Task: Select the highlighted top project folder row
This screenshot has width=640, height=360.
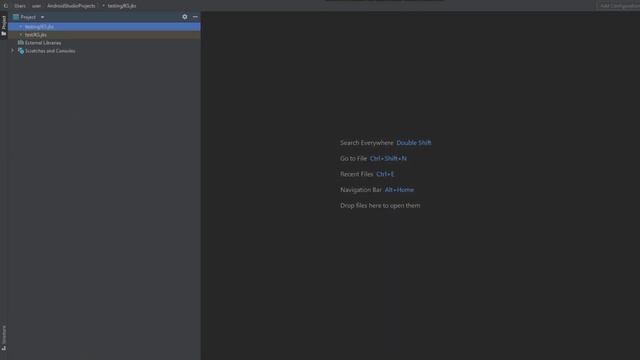Action: click(x=104, y=27)
